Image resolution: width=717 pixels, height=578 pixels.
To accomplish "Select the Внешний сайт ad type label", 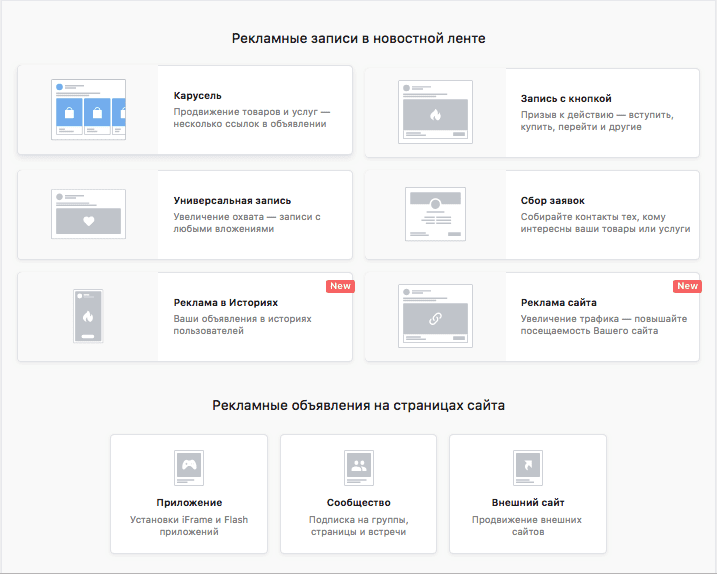I will coord(527,502).
